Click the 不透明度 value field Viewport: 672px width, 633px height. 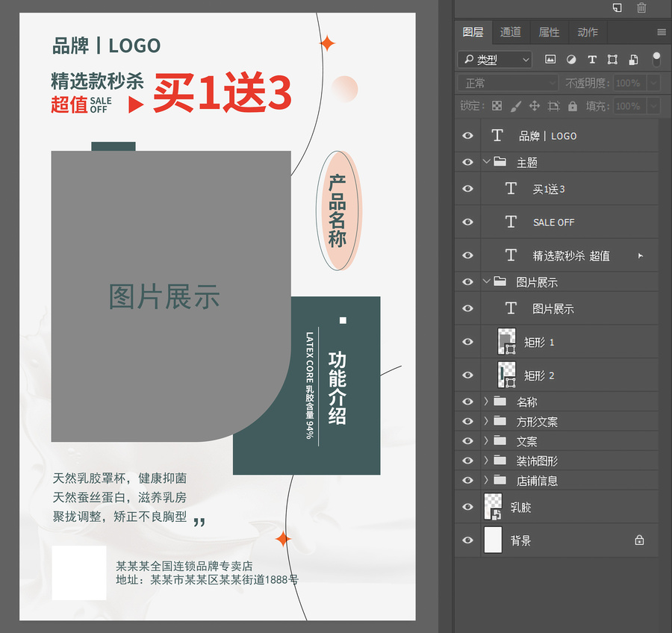pos(629,83)
